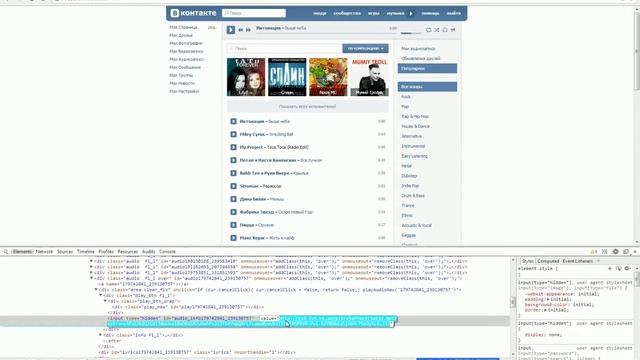The image size is (640, 360).
Task: Open the 'игры' header link
Action: coord(373,13)
